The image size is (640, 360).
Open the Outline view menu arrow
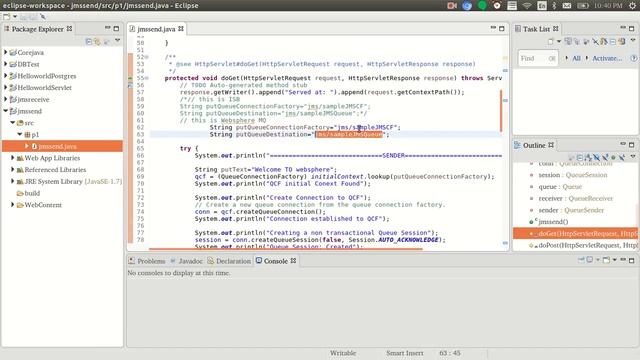[633, 156]
